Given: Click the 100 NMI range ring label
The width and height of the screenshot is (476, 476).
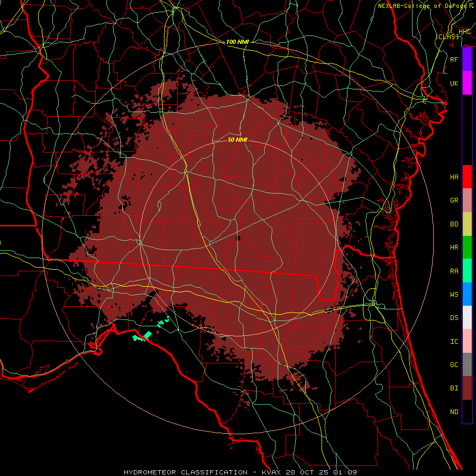Looking at the screenshot, I should [x=237, y=42].
